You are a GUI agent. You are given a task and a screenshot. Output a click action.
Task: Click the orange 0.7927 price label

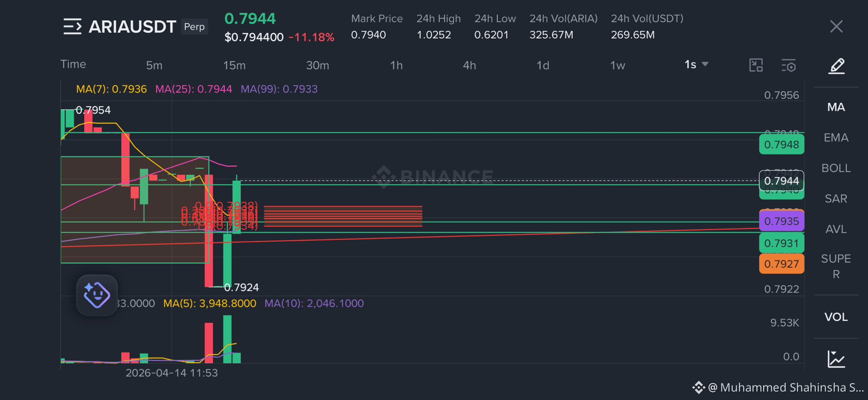point(781,264)
